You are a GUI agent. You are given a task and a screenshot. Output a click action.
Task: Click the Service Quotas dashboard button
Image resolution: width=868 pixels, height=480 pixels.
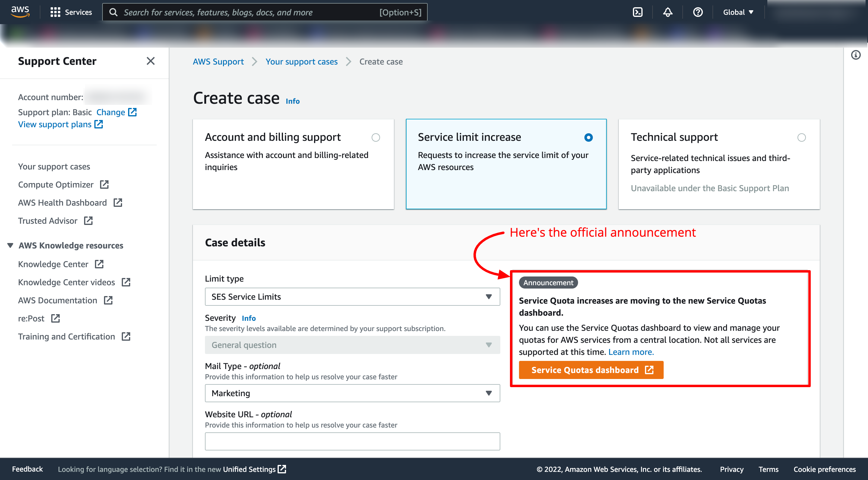click(591, 370)
